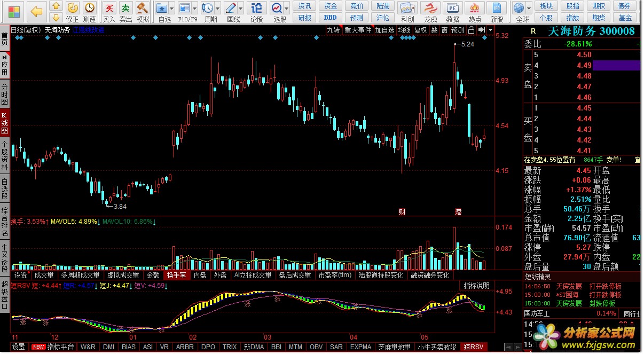The height and width of the screenshot is (354, 644).
Task: Toggle the 九转 indicator
Action: tap(334, 30)
